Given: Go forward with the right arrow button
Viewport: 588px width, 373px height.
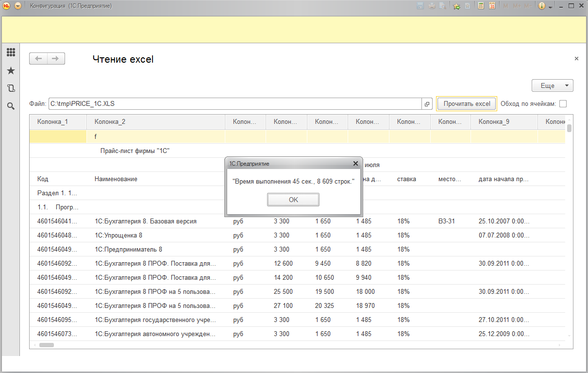Looking at the screenshot, I should 56,59.
